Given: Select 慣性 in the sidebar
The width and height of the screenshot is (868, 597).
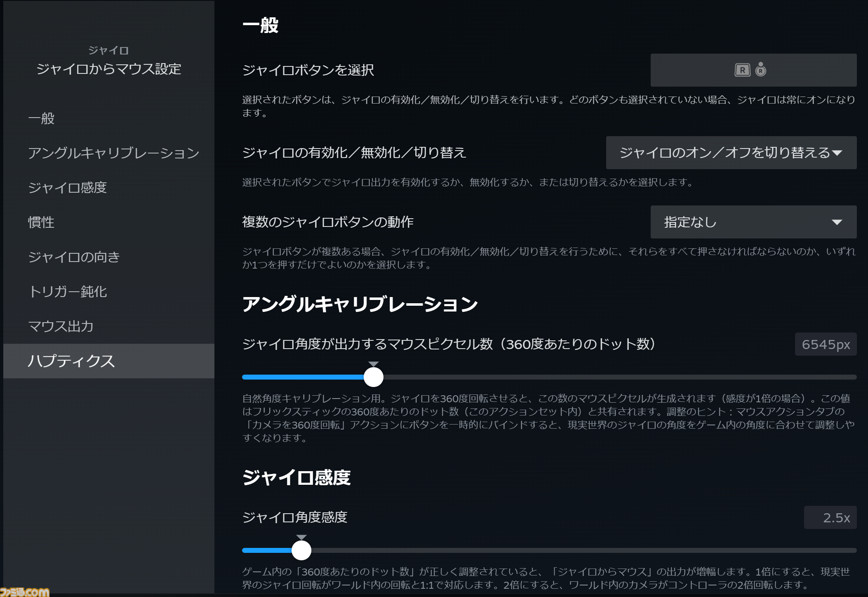Looking at the screenshot, I should pyautogui.click(x=109, y=222).
